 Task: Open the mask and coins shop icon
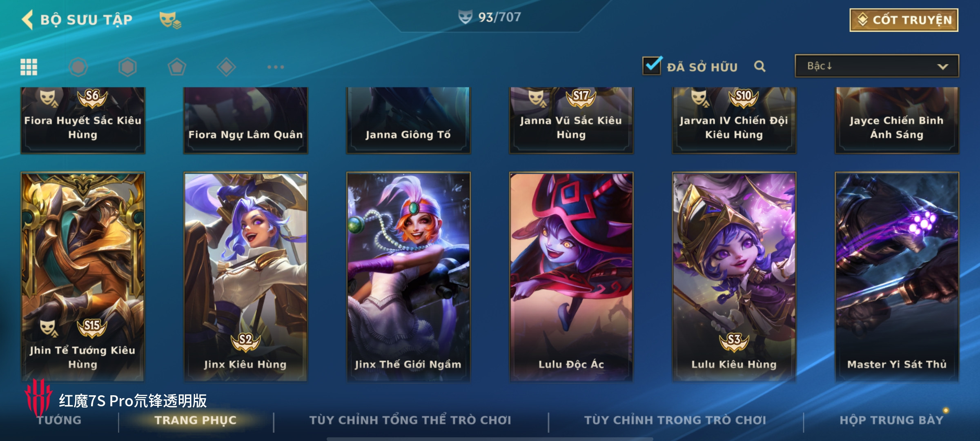coord(170,20)
